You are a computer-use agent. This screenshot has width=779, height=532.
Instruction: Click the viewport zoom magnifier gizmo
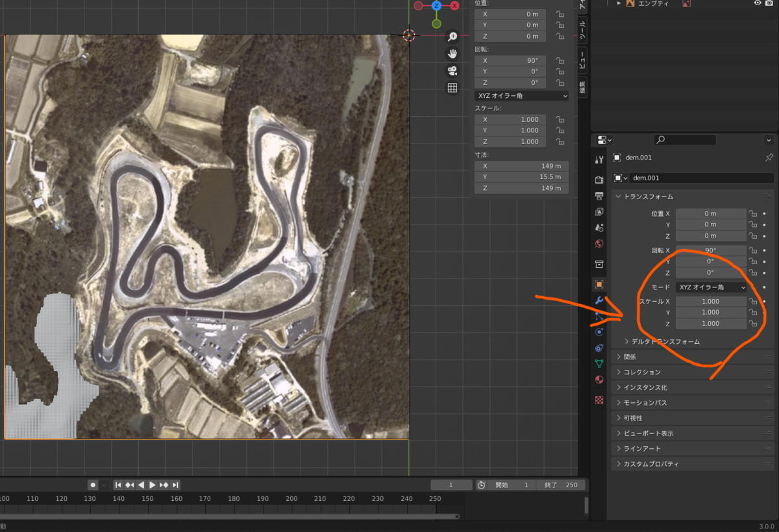coord(452,37)
